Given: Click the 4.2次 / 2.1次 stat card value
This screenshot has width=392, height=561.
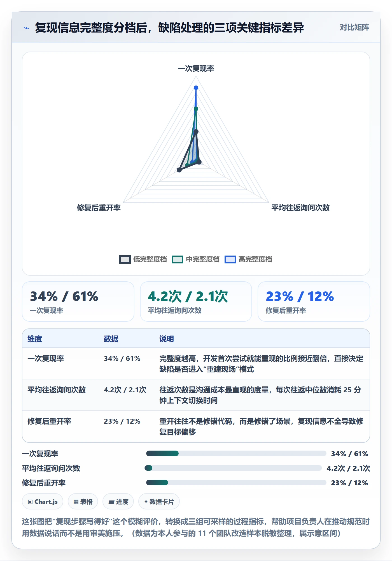Looking at the screenshot, I should point(188,296).
